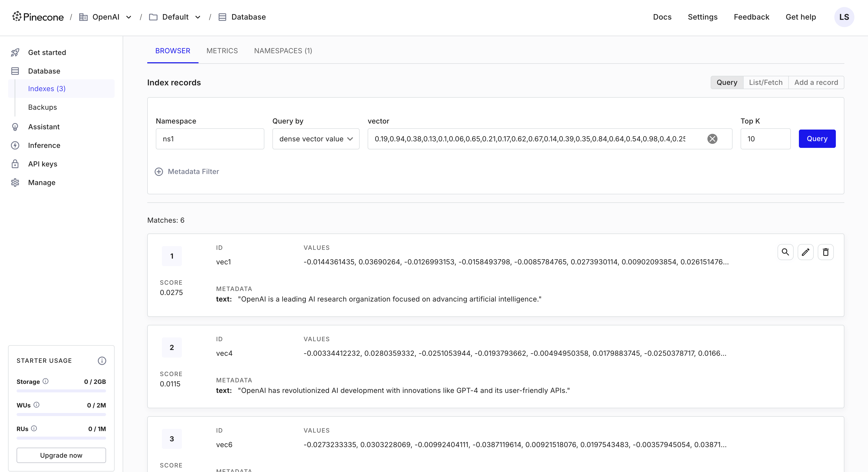868x472 pixels.
Task: Delete vec1 with the trash icon
Action: [826, 252]
